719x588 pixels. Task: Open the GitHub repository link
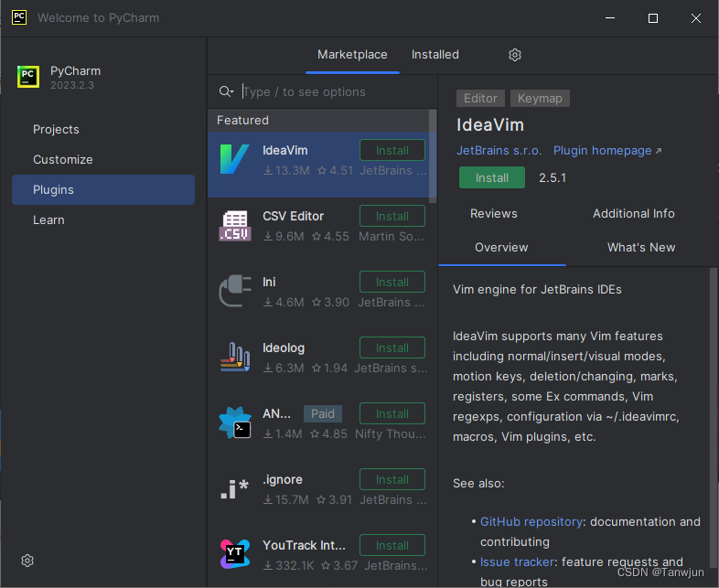(531, 521)
